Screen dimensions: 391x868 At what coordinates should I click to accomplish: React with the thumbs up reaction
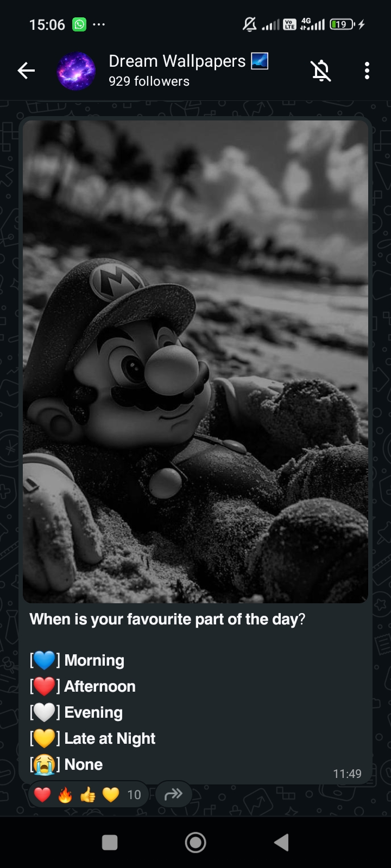pyautogui.click(x=87, y=795)
